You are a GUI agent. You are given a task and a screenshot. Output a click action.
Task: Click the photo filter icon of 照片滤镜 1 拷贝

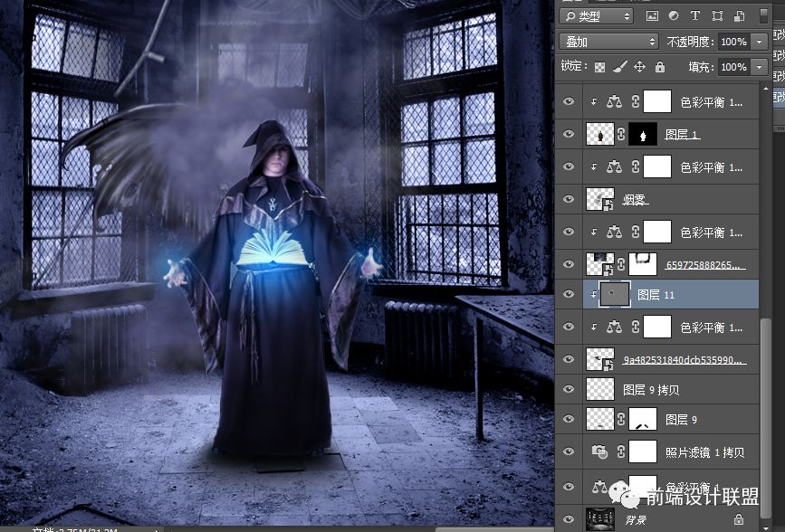coord(599,451)
